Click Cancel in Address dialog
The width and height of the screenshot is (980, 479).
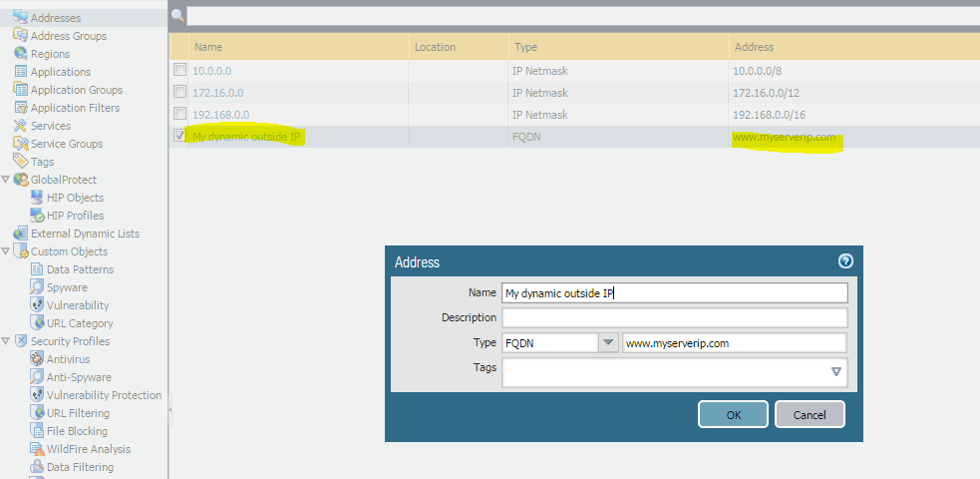pyautogui.click(x=810, y=414)
